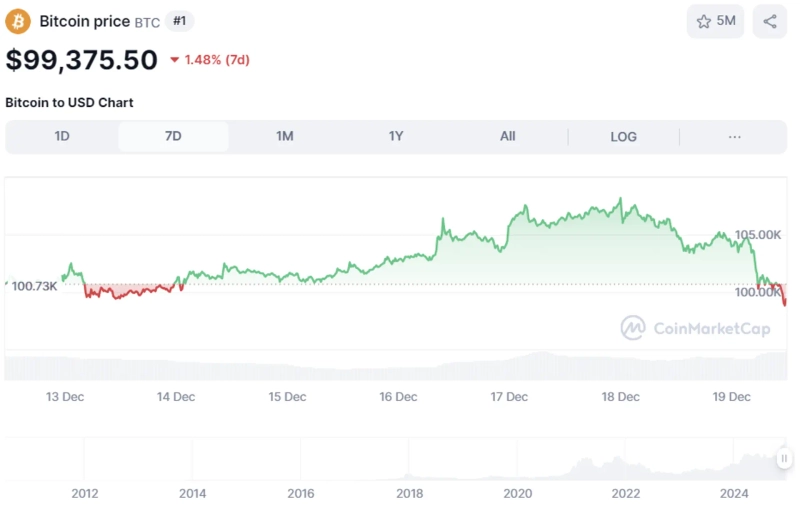Click 2012 on the history navigator
Image resolution: width=800 pixels, height=508 pixels.
pyautogui.click(x=85, y=493)
